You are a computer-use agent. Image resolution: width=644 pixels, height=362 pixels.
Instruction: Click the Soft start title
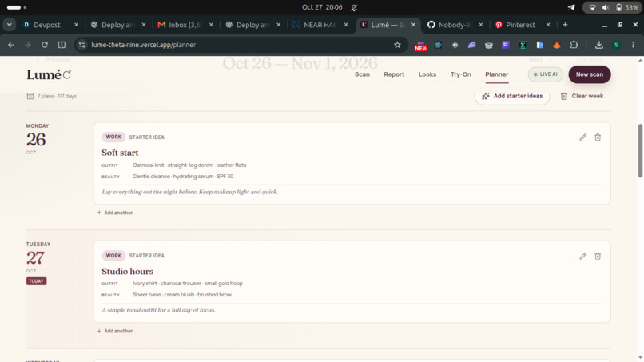[x=120, y=153]
